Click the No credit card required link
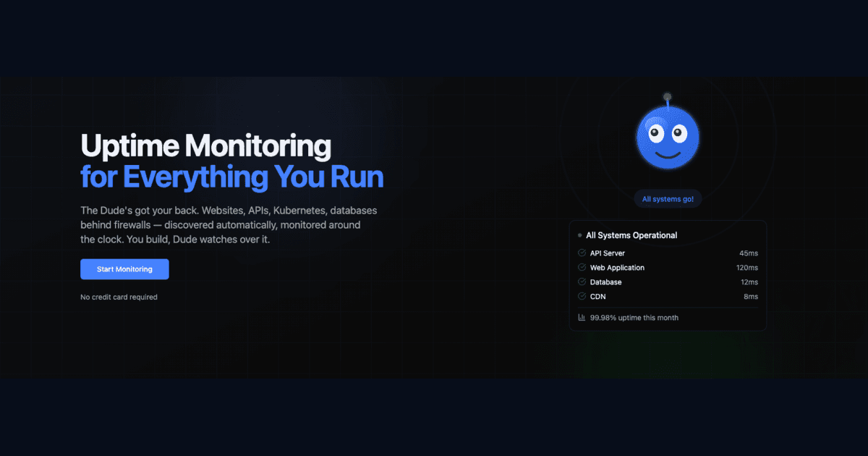 pos(119,296)
